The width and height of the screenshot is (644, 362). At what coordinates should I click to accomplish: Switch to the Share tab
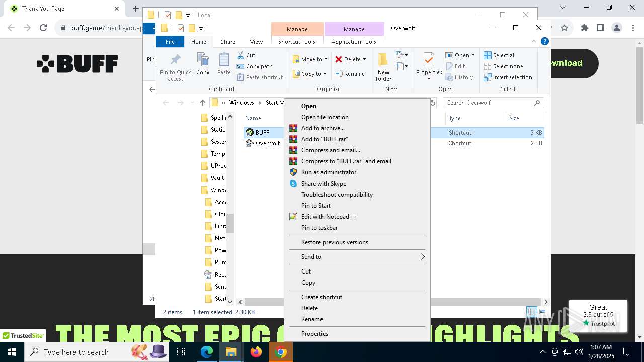228,42
